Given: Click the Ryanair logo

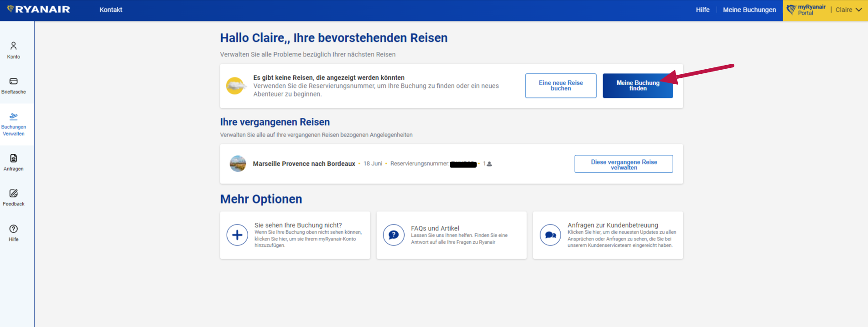Looking at the screenshot, I should (39, 10).
